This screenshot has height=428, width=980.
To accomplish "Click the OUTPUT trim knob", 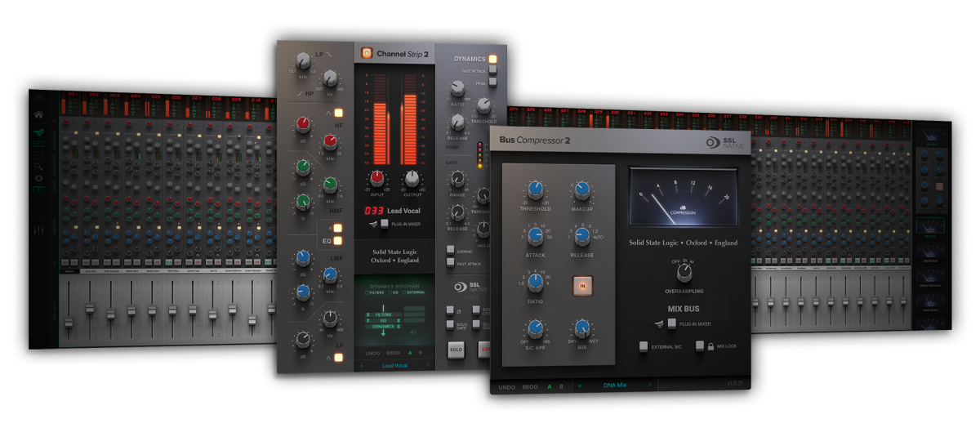I will 413,178.
